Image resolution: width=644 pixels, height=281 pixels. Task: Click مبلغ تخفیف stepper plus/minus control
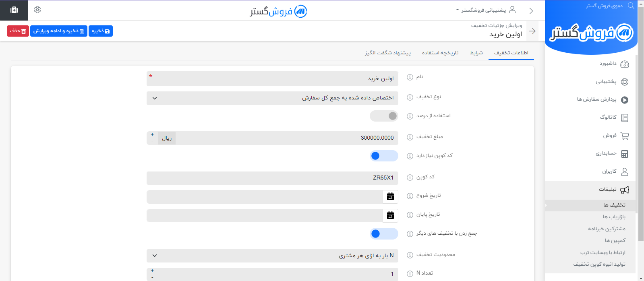pyautogui.click(x=152, y=138)
